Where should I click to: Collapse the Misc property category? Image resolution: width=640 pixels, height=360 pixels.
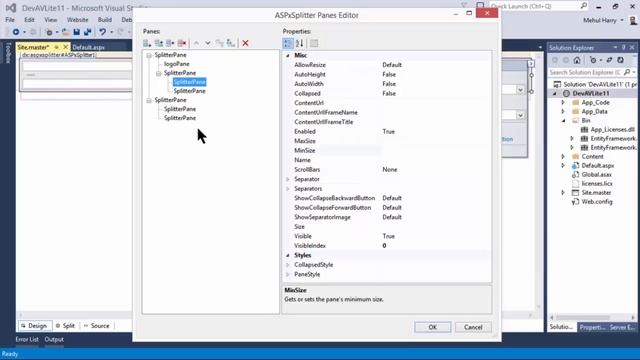tap(288, 56)
